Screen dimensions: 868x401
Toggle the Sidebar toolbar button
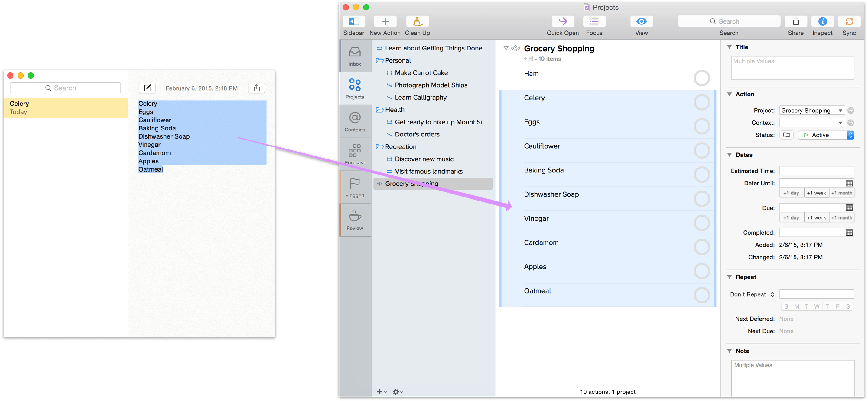pyautogui.click(x=353, y=21)
